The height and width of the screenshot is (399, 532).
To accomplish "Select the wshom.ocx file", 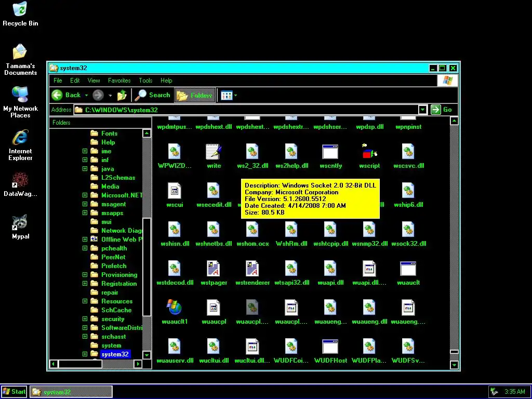I will coord(252,230).
